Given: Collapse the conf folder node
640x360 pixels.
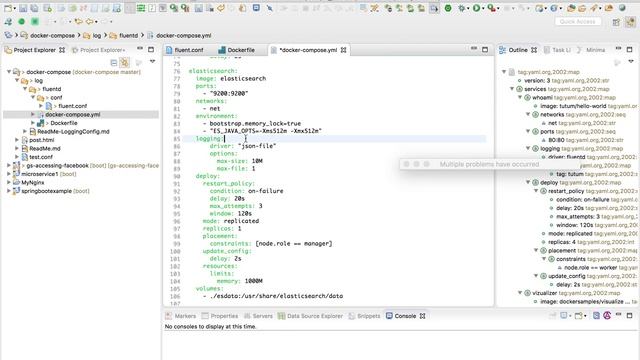Looking at the screenshot, I should click(33, 98).
